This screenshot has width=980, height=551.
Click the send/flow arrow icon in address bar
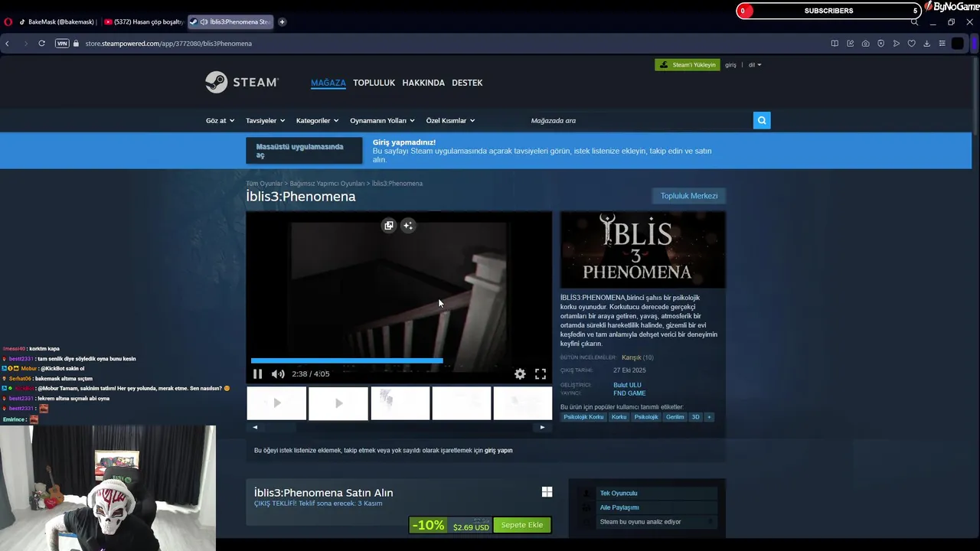(x=896, y=44)
